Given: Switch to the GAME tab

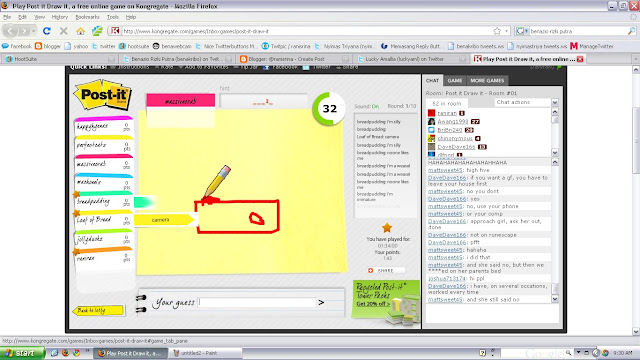Looking at the screenshot, I should coord(454,81).
